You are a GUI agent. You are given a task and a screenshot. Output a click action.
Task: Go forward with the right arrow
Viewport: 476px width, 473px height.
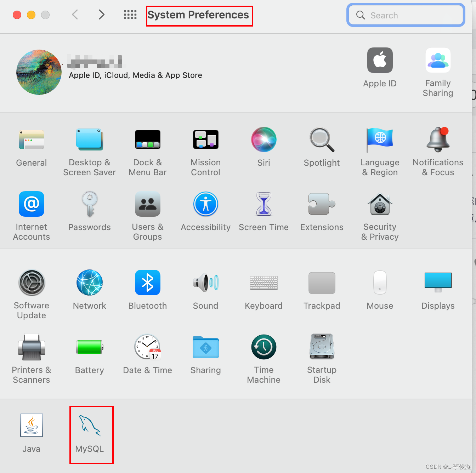click(x=102, y=15)
